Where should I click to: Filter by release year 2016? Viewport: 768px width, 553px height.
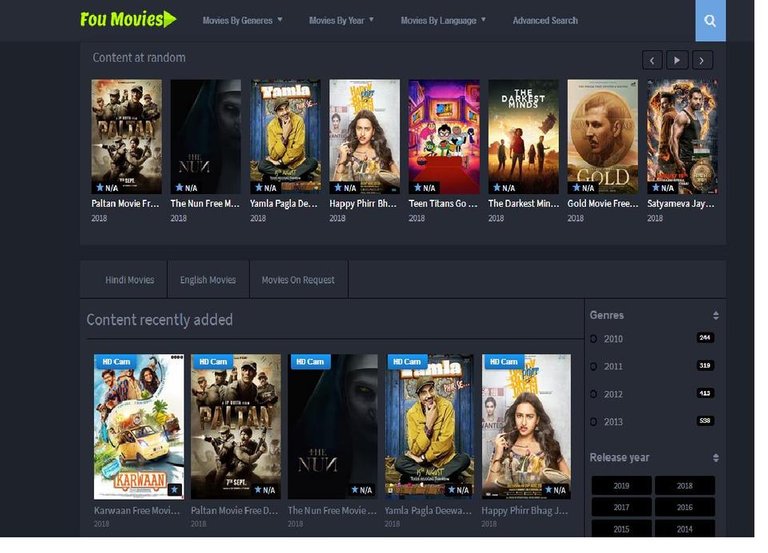pyautogui.click(x=685, y=507)
